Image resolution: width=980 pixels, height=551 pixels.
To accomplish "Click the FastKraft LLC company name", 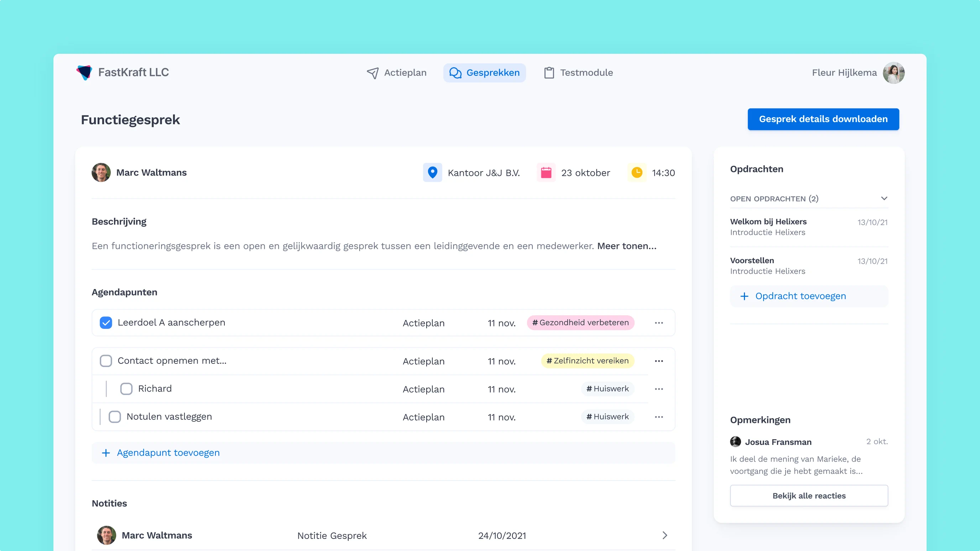I will [x=133, y=72].
